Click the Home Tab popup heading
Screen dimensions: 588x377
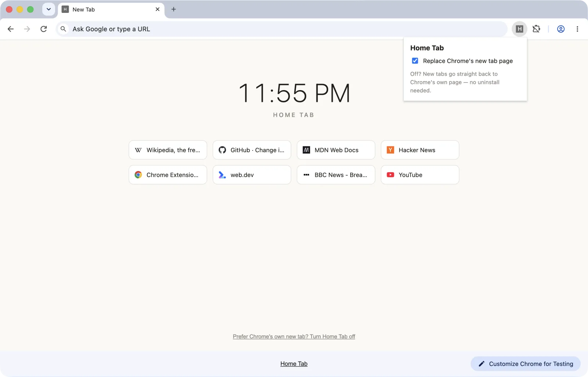coord(427,48)
